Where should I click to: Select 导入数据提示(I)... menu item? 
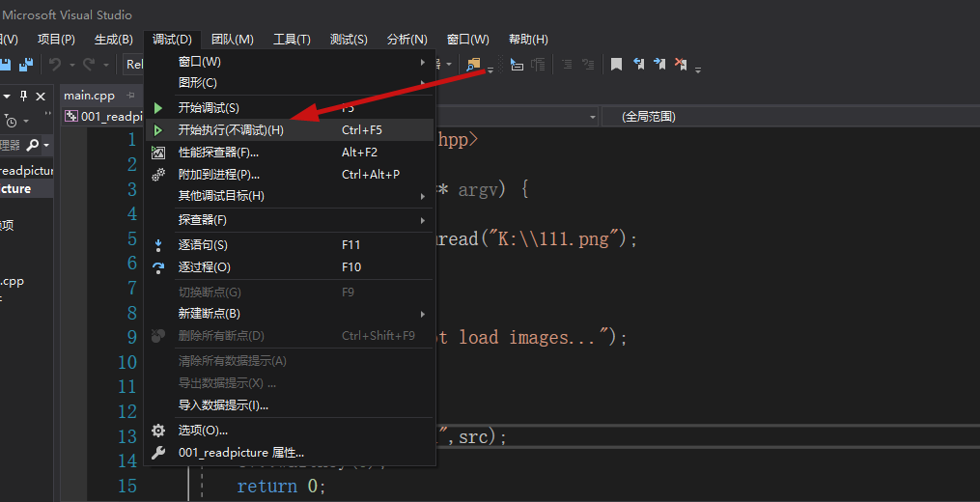[x=290, y=405]
